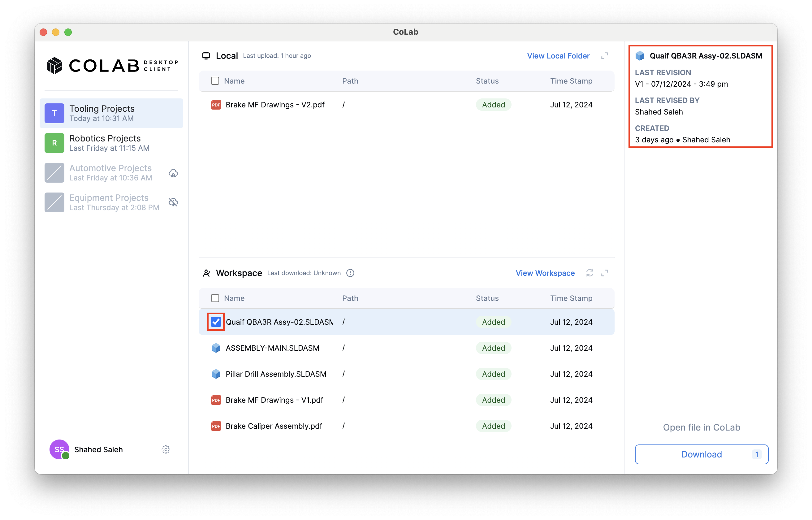This screenshot has width=812, height=520.
Task: Select the Equipment Projects workspace
Action: (111, 202)
